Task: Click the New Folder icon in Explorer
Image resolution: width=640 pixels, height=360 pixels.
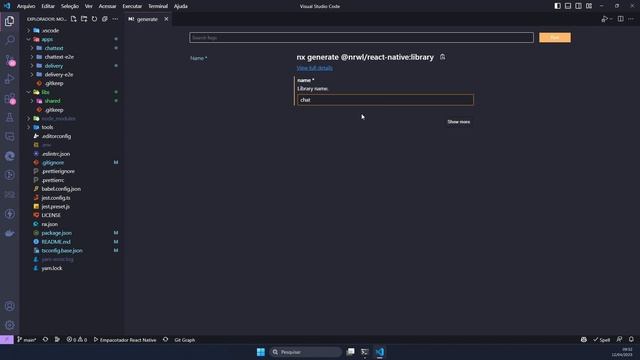Action: tap(84, 19)
